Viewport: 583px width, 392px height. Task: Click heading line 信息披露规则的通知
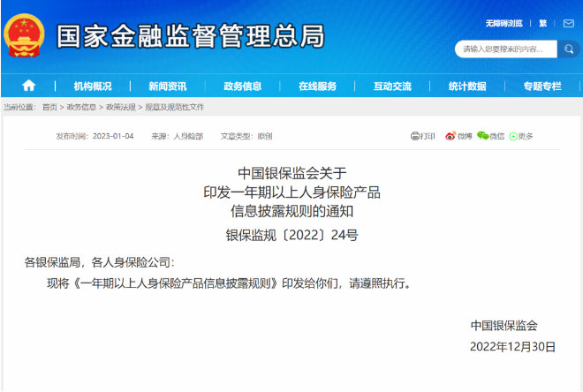point(291,211)
